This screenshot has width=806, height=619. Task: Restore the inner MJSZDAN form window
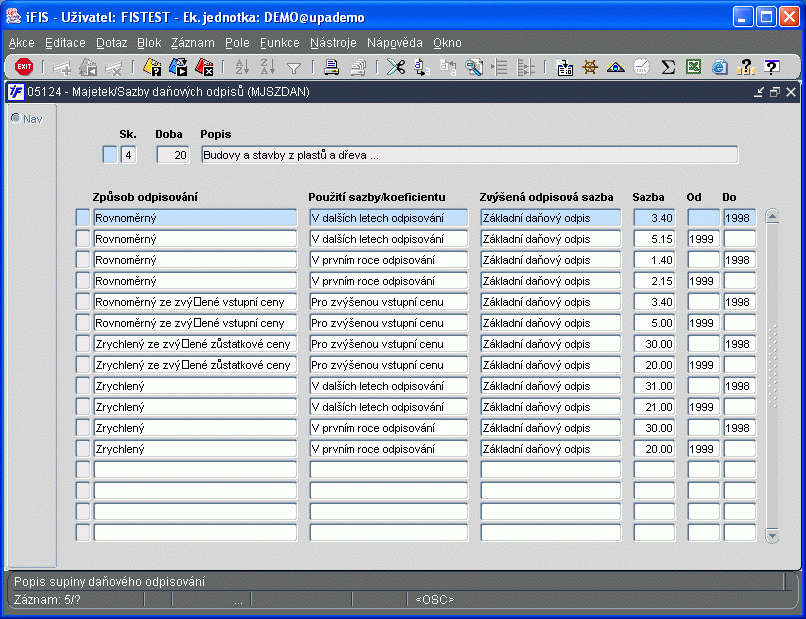(775, 92)
